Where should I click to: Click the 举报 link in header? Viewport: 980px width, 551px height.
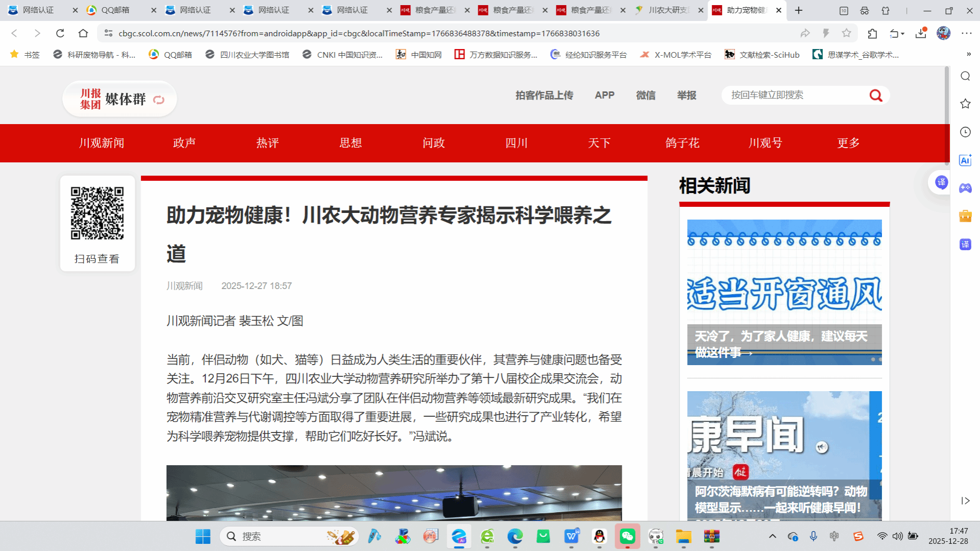pyautogui.click(x=686, y=95)
